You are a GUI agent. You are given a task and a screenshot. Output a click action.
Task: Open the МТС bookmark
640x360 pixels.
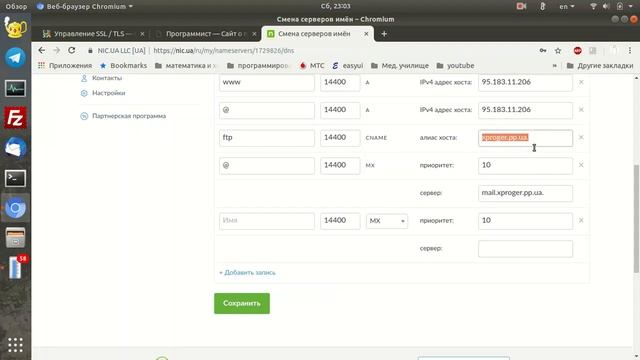(x=312, y=65)
